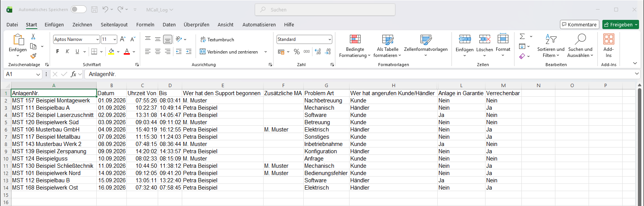Collapse the ribbon with the chevron
The image size is (644, 206).
coord(635,63)
